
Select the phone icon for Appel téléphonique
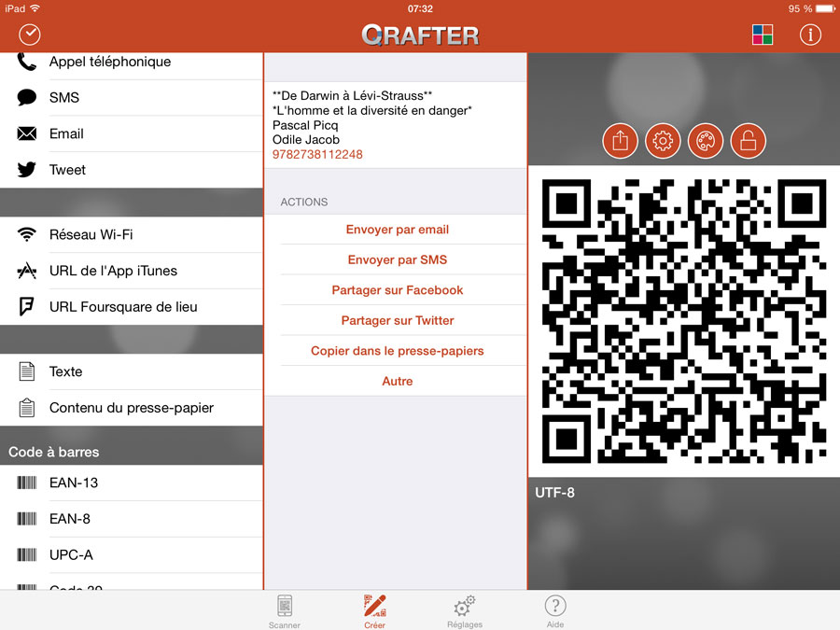pyautogui.click(x=27, y=62)
